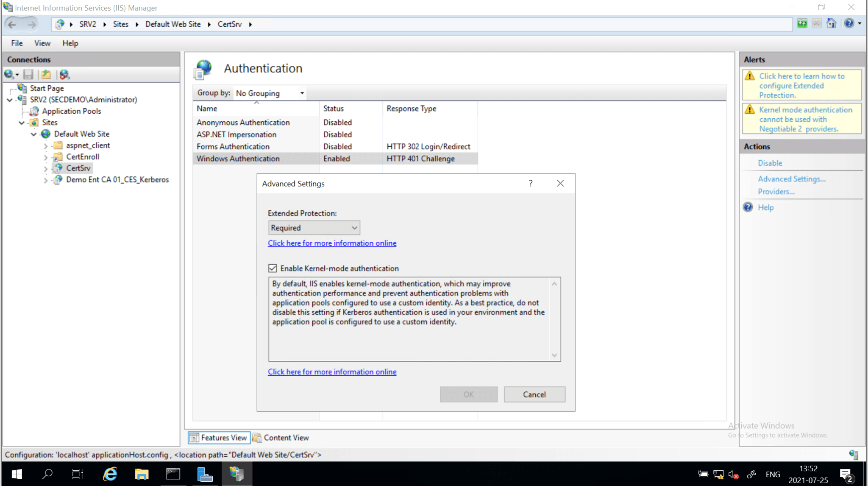Image resolution: width=868 pixels, height=486 pixels.
Task: Click the green Refresh Page icon in address bar
Action: coord(802,24)
